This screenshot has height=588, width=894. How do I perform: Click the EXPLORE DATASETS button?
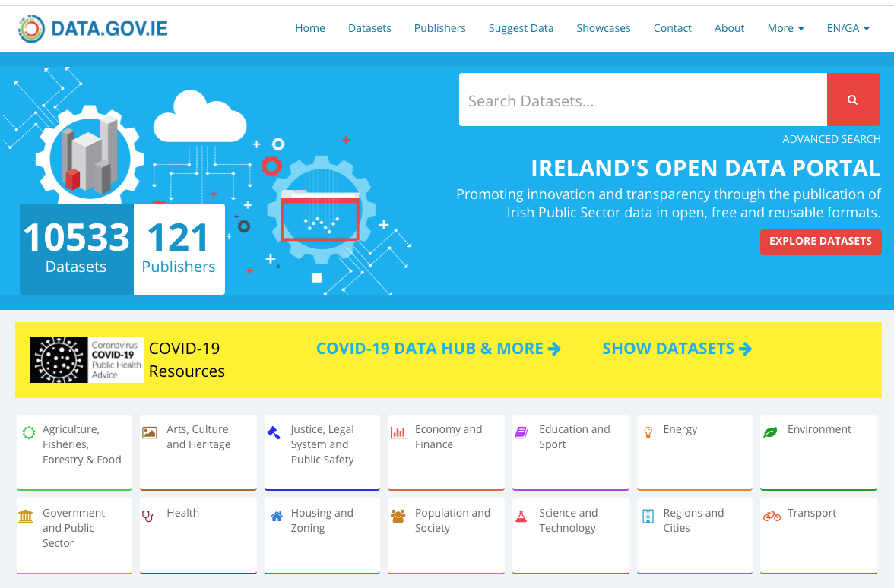point(820,242)
